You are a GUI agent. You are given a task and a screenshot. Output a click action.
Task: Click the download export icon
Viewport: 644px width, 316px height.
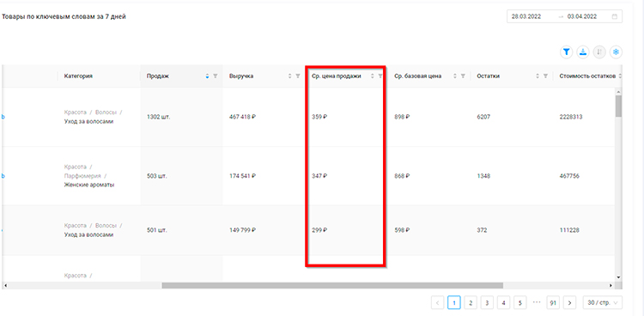pyautogui.click(x=583, y=52)
